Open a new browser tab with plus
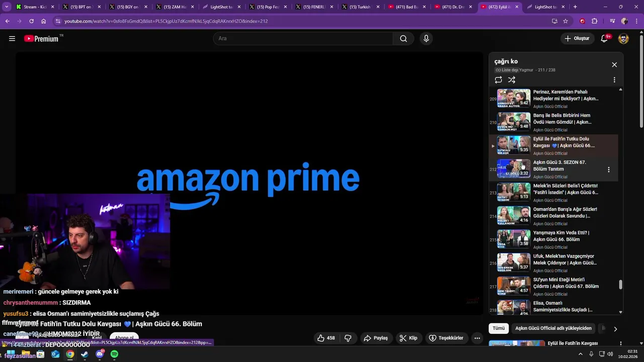Image resolution: width=644 pixels, height=362 pixels. click(x=575, y=7)
